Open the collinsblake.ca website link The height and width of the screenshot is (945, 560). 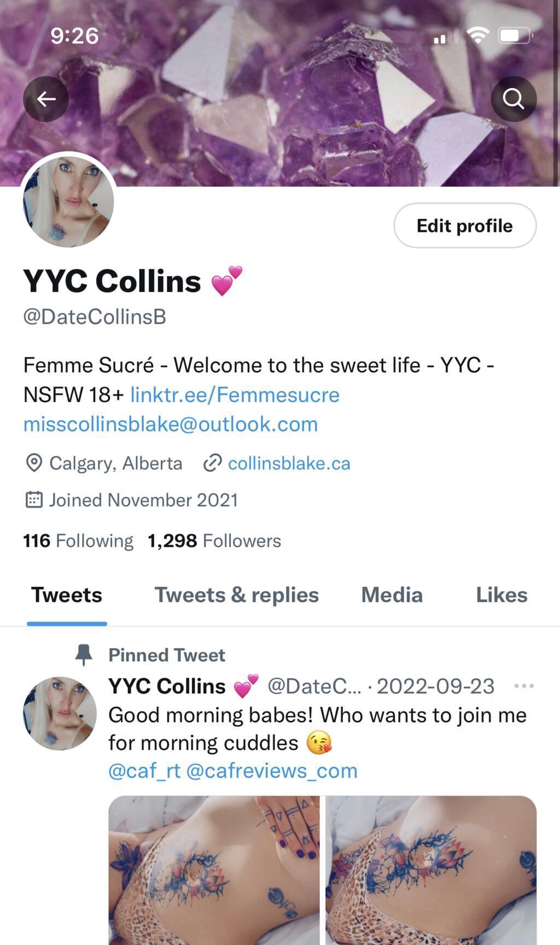click(289, 463)
